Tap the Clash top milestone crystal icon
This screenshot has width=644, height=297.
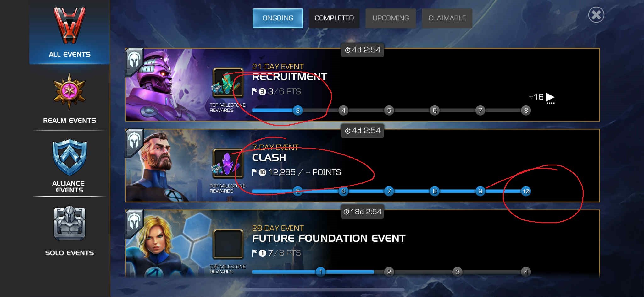(228, 164)
